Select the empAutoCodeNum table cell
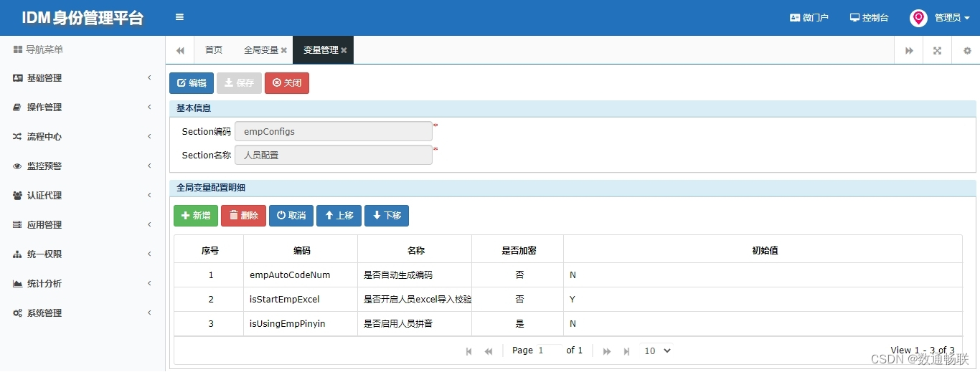 pyautogui.click(x=301, y=275)
